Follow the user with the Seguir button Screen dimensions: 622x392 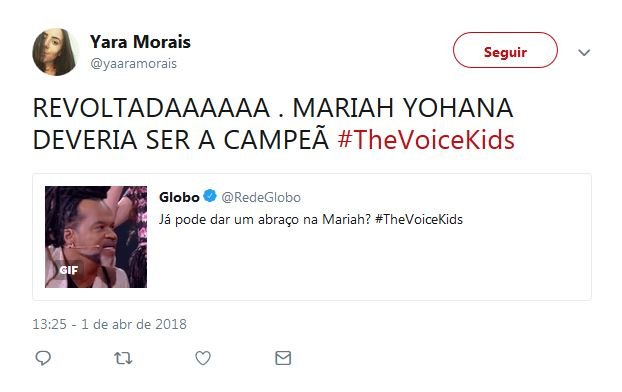[505, 50]
